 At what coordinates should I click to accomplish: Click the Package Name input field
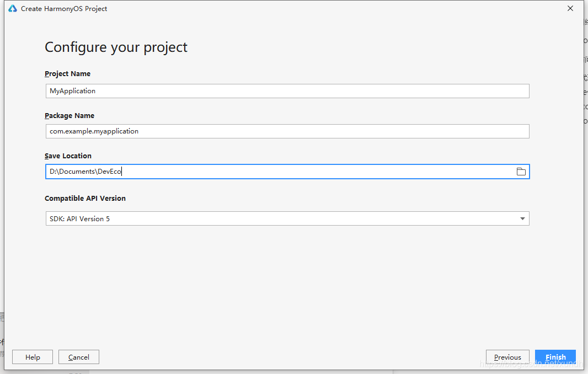(287, 131)
